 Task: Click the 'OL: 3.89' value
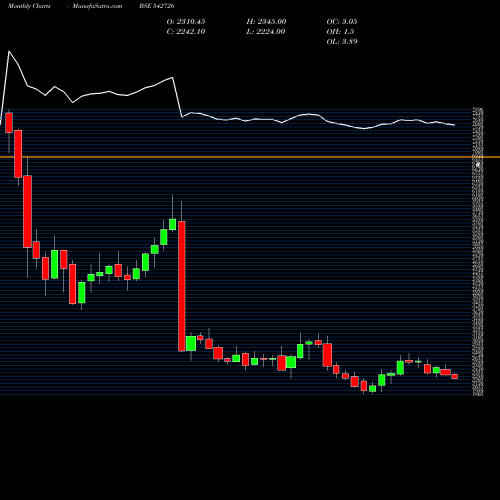[x=342, y=42]
